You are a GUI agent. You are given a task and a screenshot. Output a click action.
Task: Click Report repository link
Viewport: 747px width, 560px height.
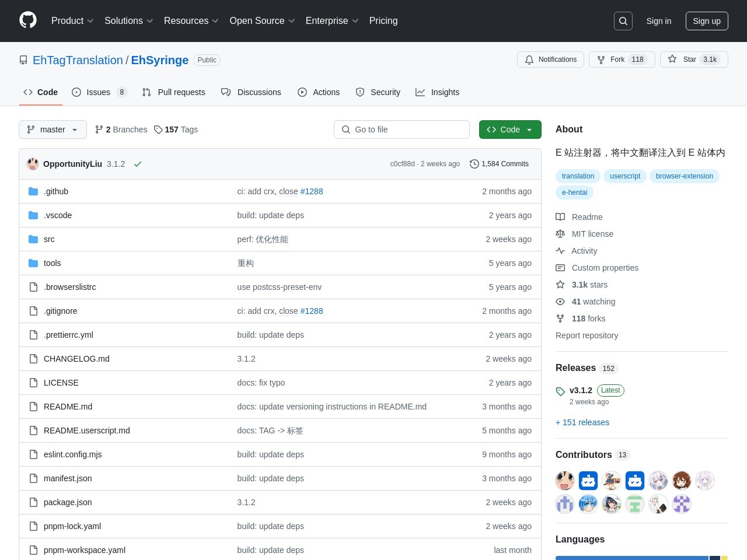click(x=587, y=335)
